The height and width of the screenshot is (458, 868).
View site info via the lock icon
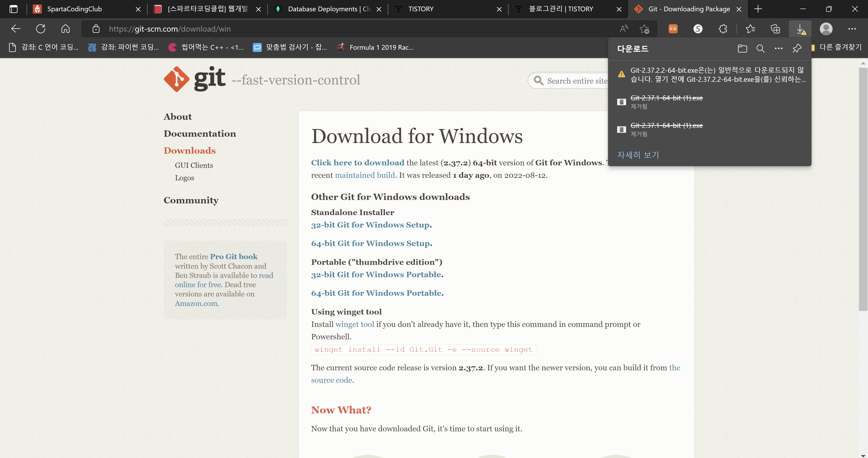(x=96, y=29)
